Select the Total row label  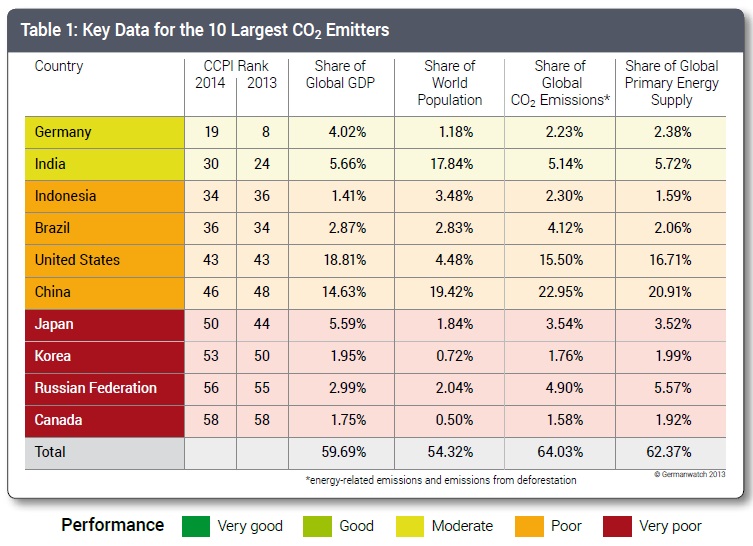click(50, 452)
